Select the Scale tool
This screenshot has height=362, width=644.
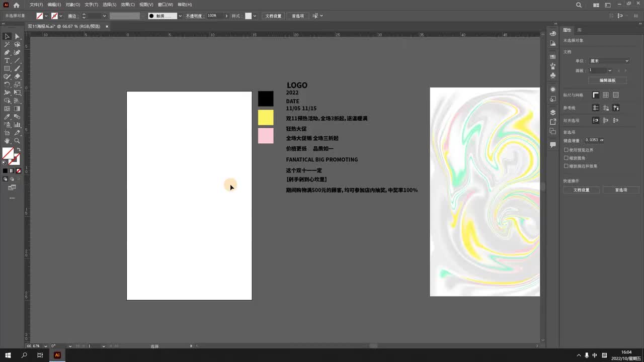coord(17,84)
